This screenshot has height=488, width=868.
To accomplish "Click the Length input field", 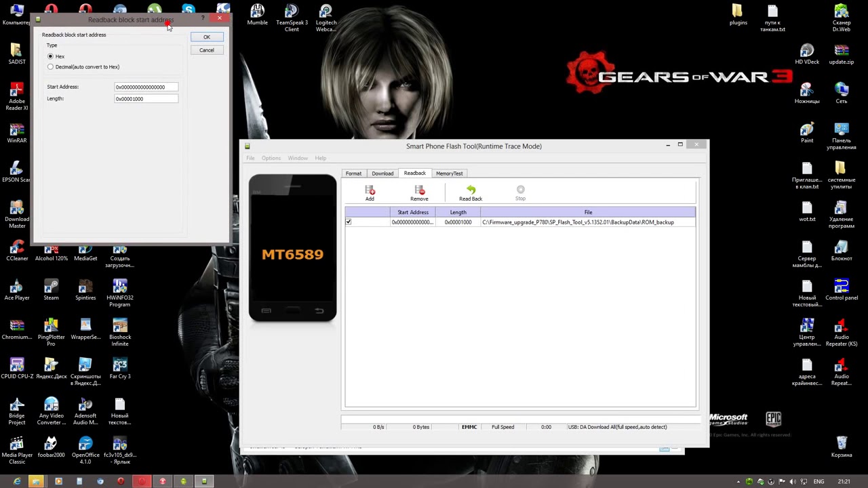I will (146, 99).
